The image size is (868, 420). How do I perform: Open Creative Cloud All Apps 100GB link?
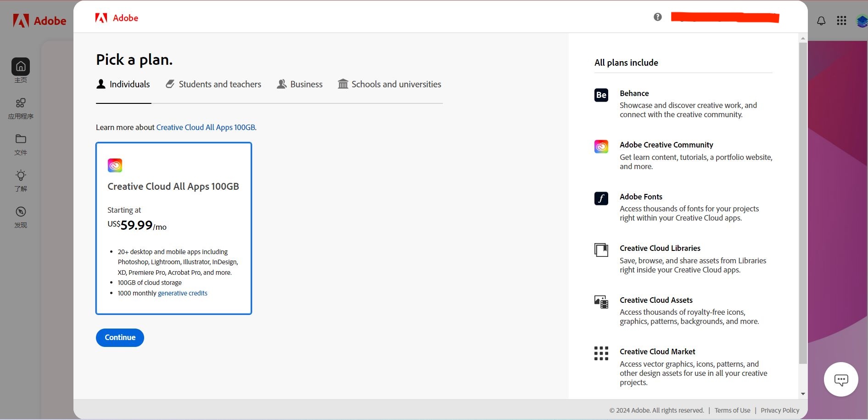(x=206, y=127)
